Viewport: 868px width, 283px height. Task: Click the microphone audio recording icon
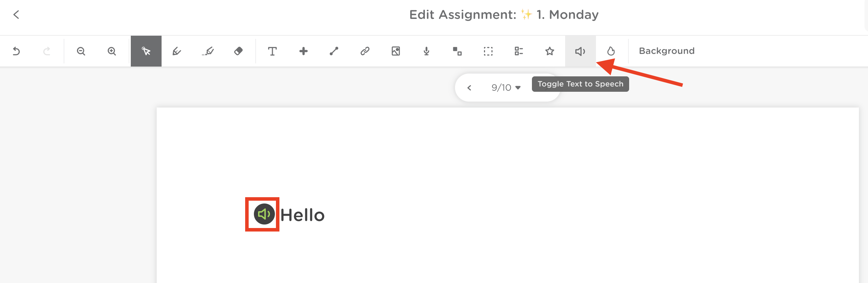pos(426,51)
